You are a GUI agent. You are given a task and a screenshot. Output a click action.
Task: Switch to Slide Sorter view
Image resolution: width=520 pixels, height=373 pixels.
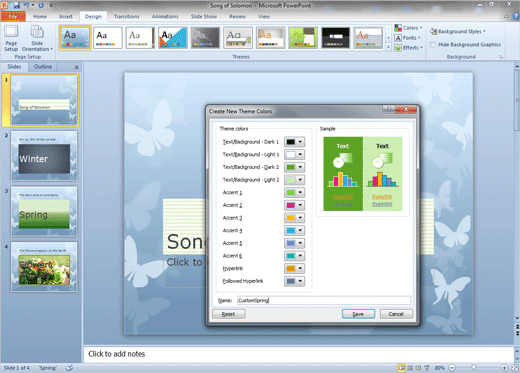point(410,368)
